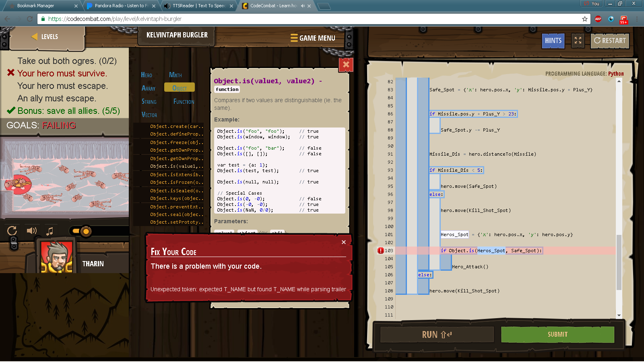Open the red extension with 99+ badge
This screenshot has height=362, width=644.
click(x=623, y=19)
